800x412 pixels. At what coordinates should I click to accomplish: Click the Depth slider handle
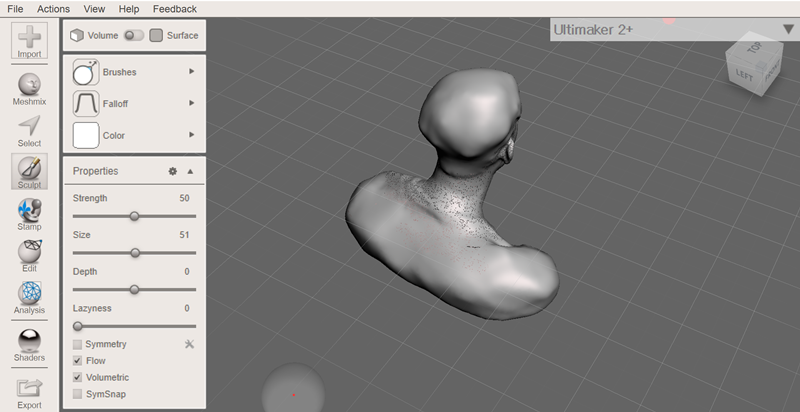pyautogui.click(x=134, y=290)
